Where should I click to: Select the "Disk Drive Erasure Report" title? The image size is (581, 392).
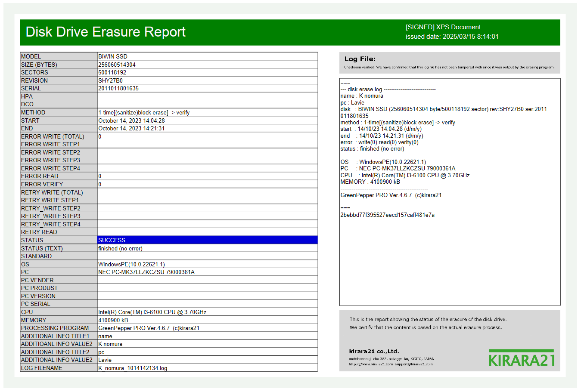click(106, 32)
